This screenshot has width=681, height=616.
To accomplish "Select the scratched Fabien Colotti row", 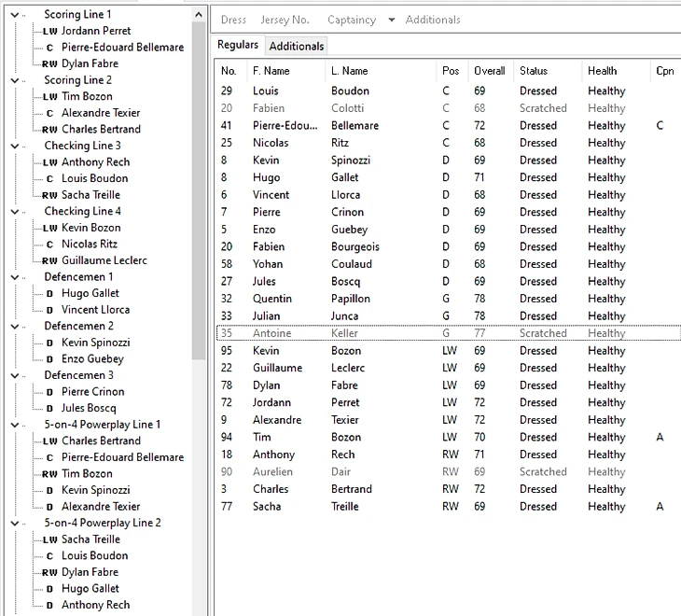I will pyautogui.click(x=448, y=108).
